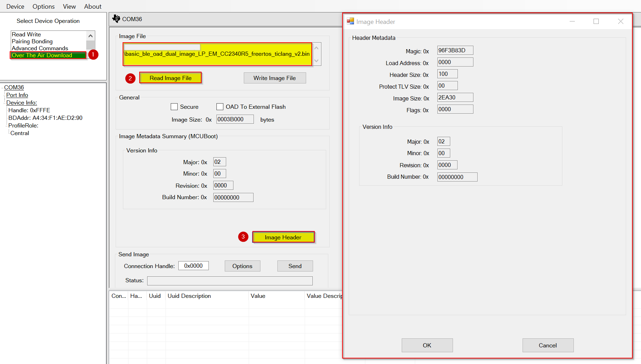Toggle OAD To External Flash checkbox
Viewport: 641px width, 364px height.
coord(220,107)
